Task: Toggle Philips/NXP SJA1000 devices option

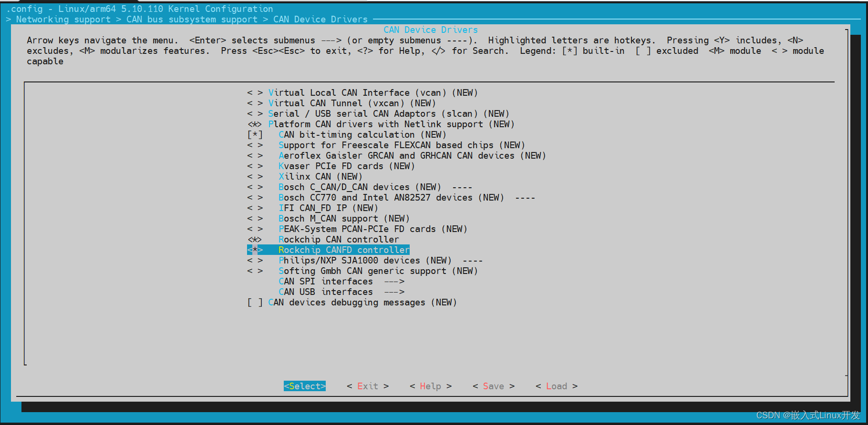Action: [x=365, y=261]
